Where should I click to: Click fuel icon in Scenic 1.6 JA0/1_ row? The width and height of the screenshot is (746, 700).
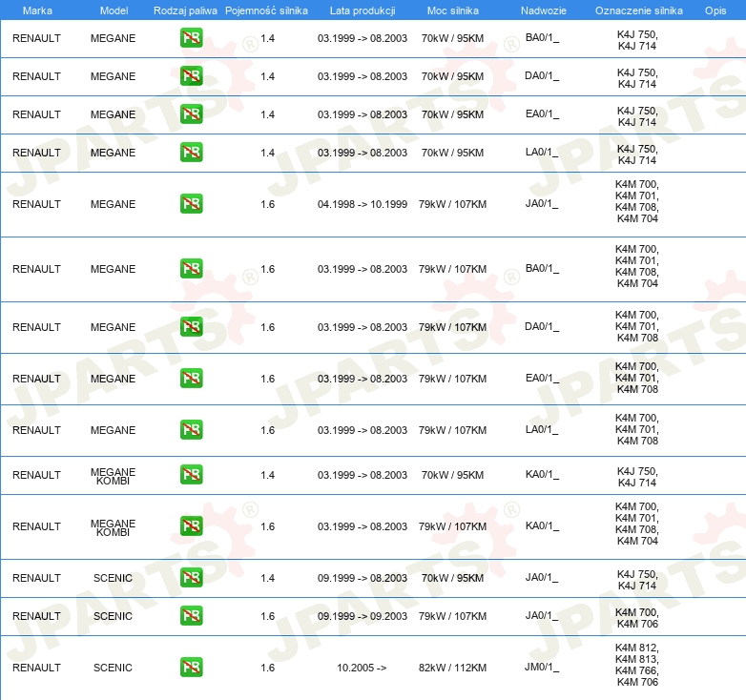tap(191, 615)
